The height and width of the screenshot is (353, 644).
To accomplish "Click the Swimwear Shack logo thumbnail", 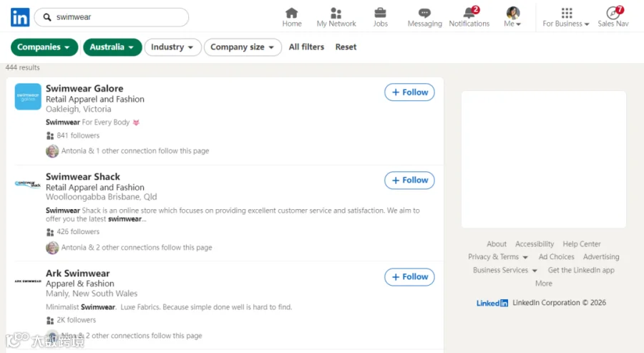I will click(x=28, y=184).
